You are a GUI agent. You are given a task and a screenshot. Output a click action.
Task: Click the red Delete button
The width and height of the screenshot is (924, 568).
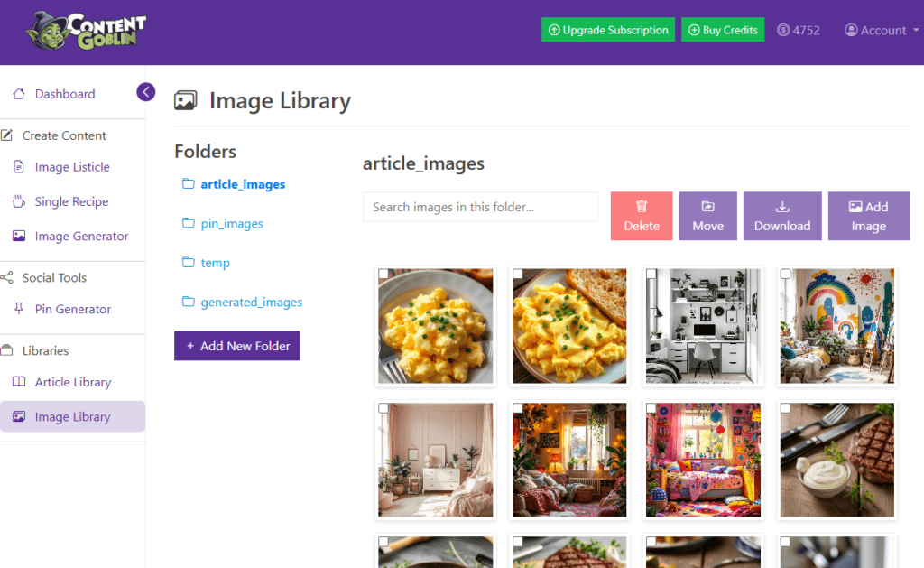pyautogui.click(x=642, y=216)
